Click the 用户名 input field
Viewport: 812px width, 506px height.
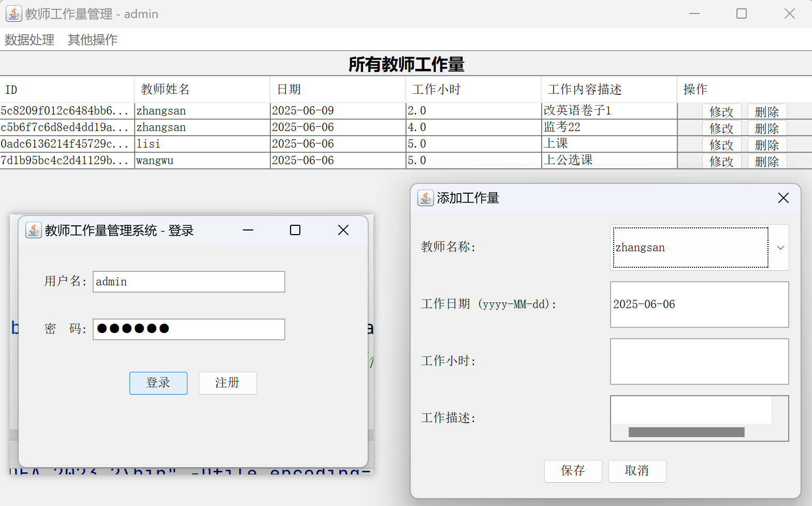tap(189, 282)
